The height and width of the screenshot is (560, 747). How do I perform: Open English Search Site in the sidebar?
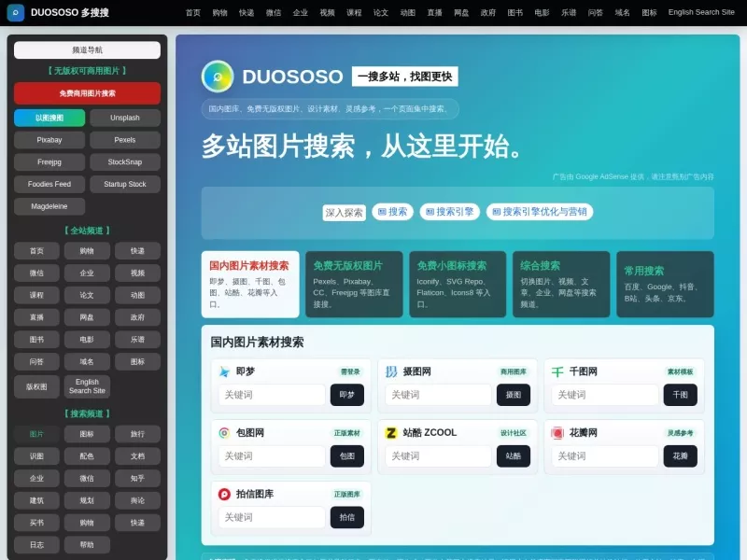pos(87,386)
